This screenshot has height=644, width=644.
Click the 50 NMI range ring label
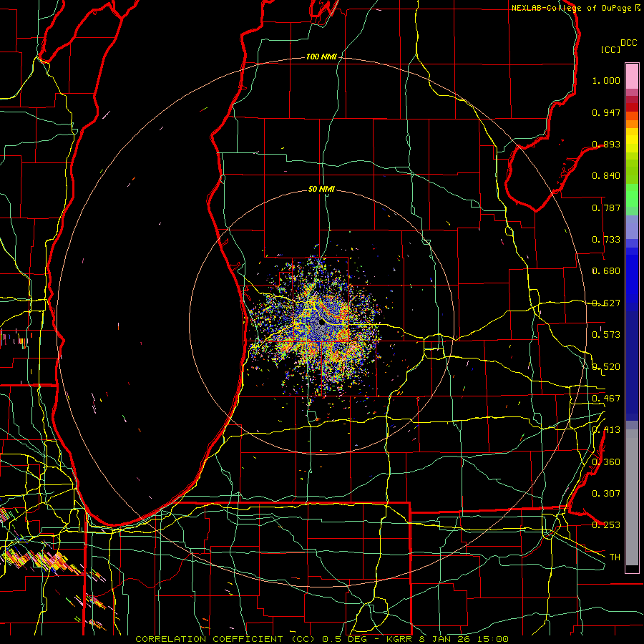(321, 190)
